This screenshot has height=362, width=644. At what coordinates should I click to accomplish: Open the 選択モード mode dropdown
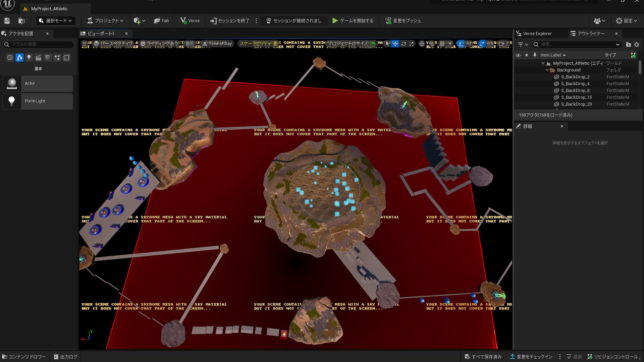pos(55,20)
